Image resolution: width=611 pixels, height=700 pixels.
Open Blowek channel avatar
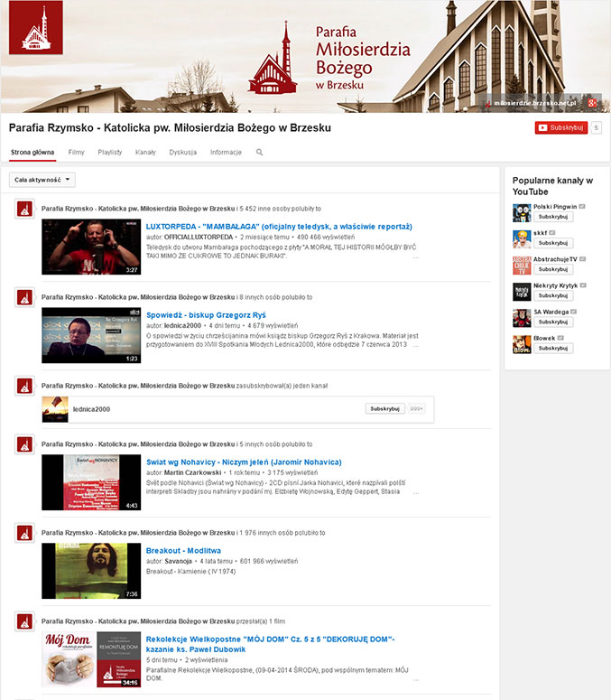pyautogui.click(x=522, y=345)
